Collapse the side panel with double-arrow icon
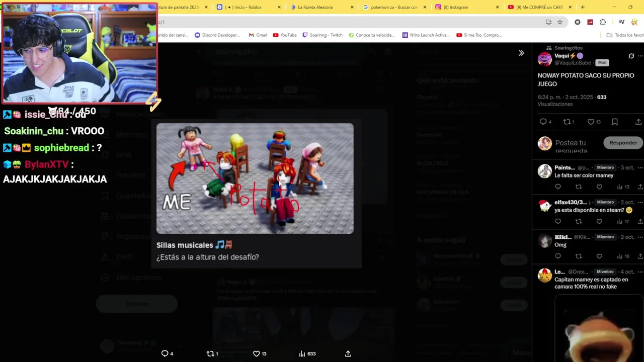 tap(521, 53)
